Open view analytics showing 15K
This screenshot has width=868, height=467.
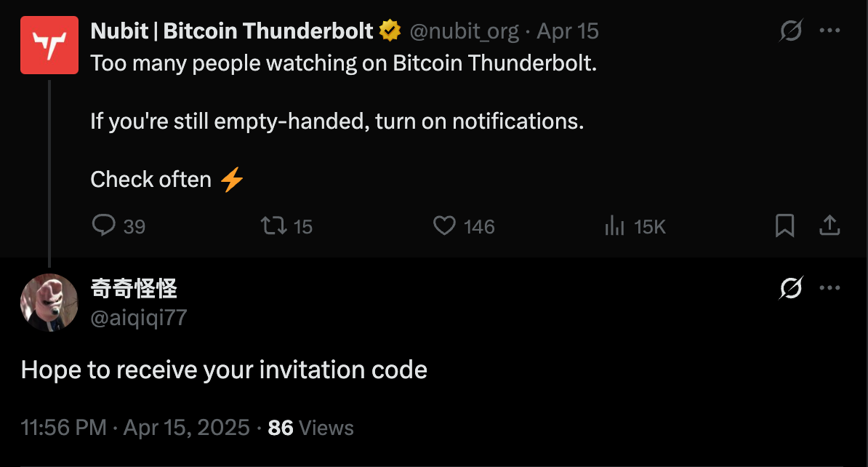click(615, 225)
